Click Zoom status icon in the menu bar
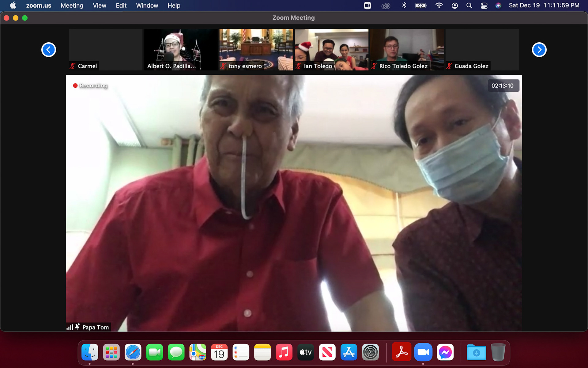Image resolution: width=588 pixels, height=368 pixels. pos(367,6)
